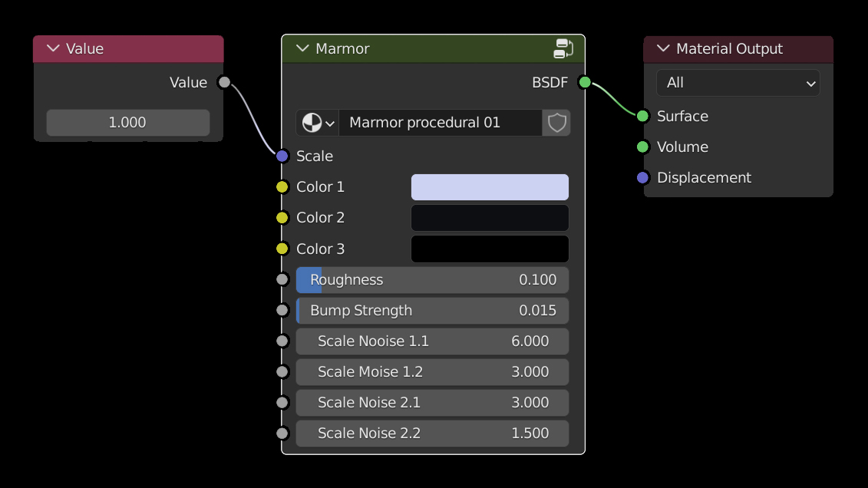
Task: Open the node tree browse sphere icon
Action: coord(317,123)
